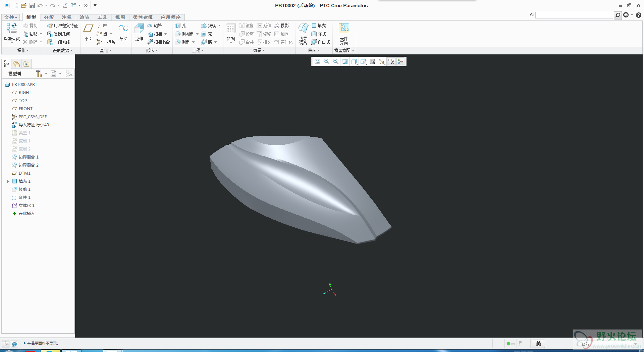Click the Project (投影) tool
The width and height of the screenshot is (644, 352).
pos(281,26)
